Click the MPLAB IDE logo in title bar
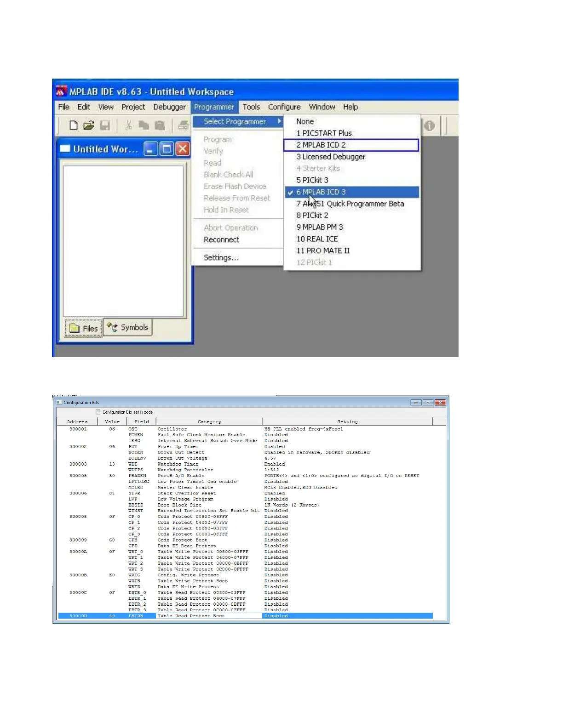563x728 pixels. (x=61, y=91)
